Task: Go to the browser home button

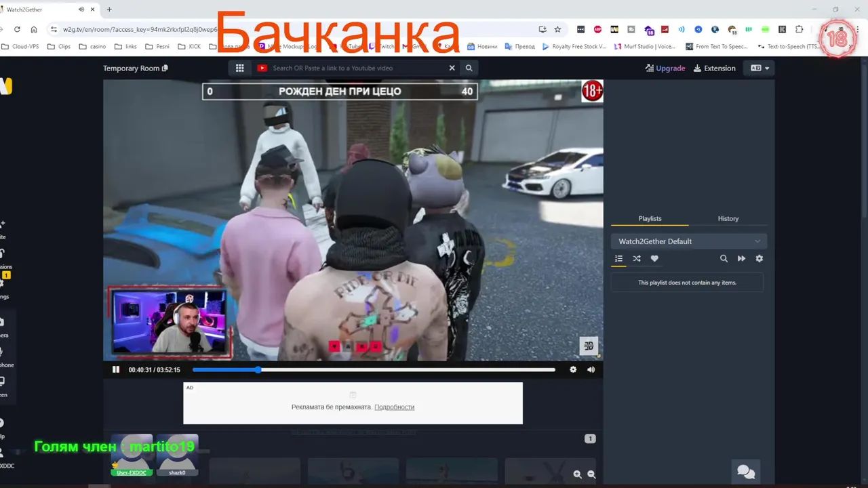Action: click(34, 29)
